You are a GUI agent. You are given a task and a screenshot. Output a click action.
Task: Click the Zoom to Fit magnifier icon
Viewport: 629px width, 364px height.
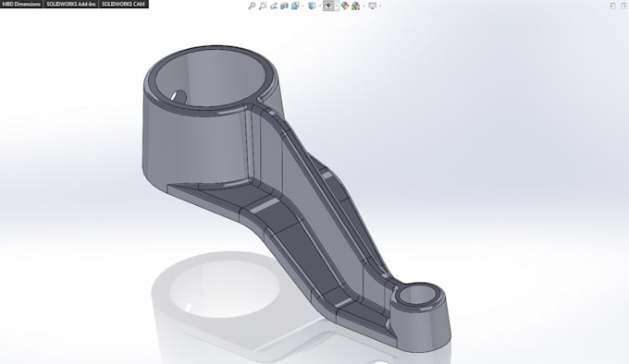(252, 6)
